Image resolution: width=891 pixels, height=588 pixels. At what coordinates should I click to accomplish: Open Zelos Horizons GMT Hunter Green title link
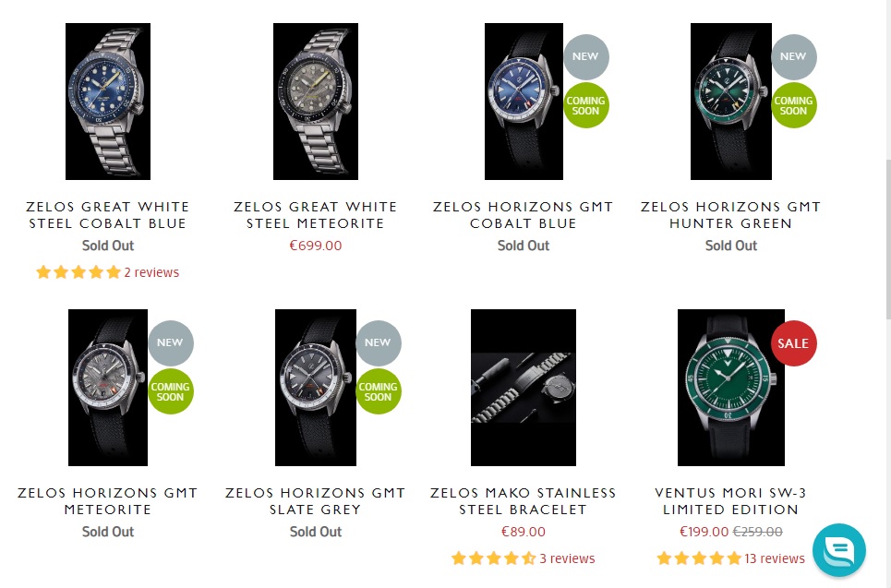pyautogui.click(x=730, y=215)
